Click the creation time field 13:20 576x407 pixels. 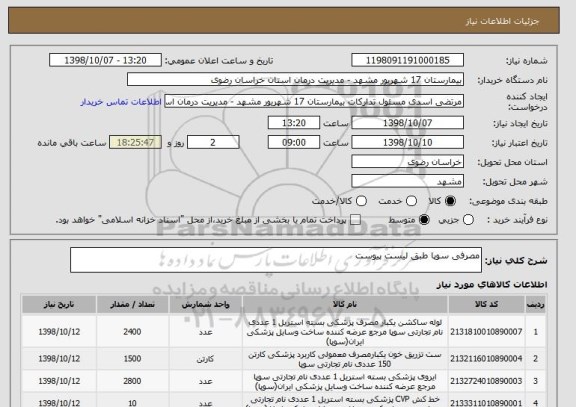[x=294, y=123]
